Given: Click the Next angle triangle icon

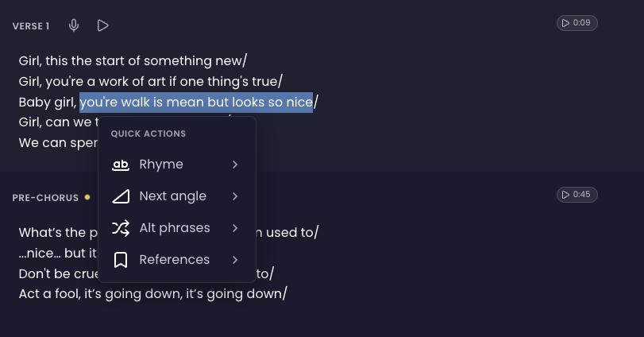Looking at the screenshot, I should (x=121, y=196).
